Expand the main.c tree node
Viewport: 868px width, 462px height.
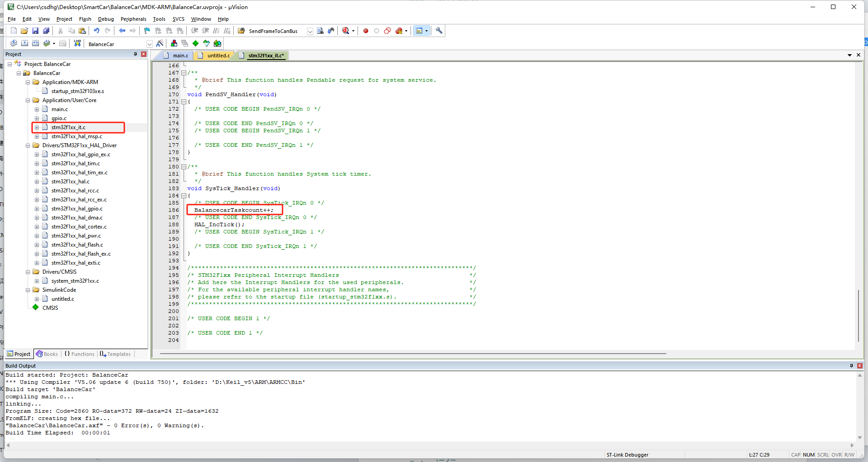(37, 109)
